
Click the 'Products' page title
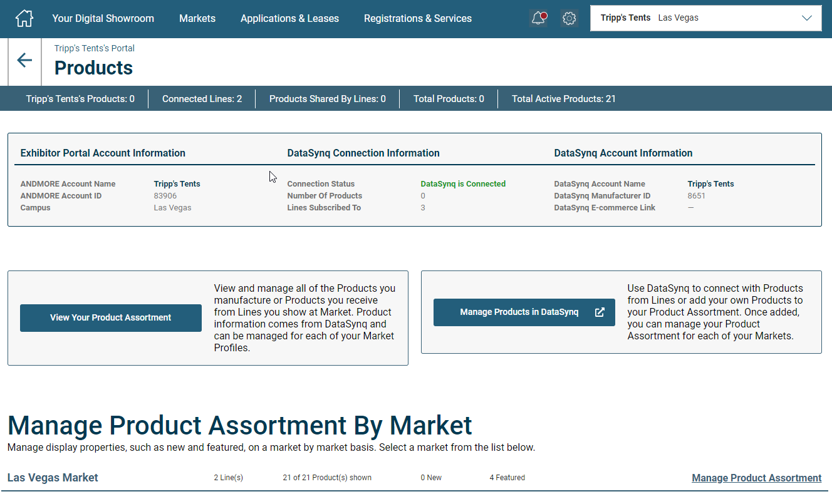(94, 68)
